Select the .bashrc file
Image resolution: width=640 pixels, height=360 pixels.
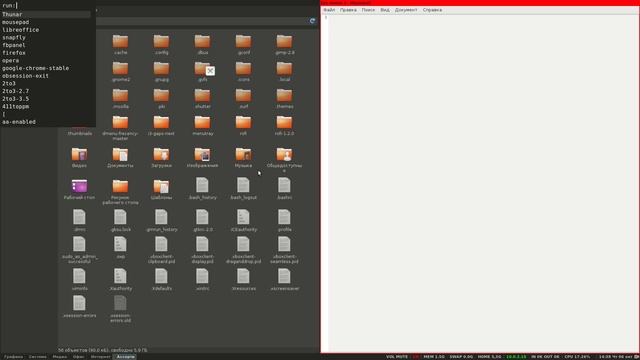(x=284, y=189)
